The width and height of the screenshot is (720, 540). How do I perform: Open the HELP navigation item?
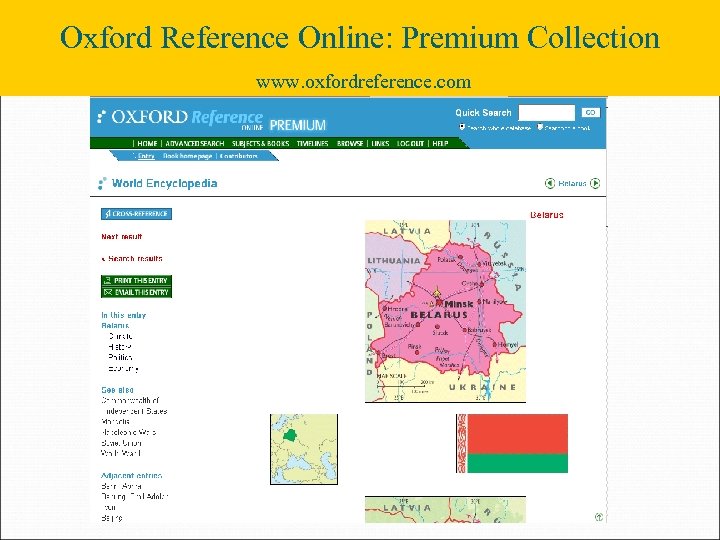pos(440,143)
